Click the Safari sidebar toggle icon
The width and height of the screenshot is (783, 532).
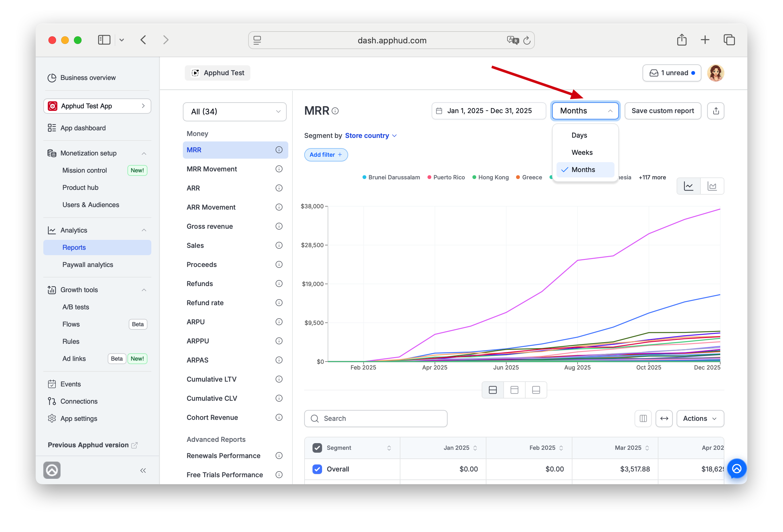pos(104,40)
